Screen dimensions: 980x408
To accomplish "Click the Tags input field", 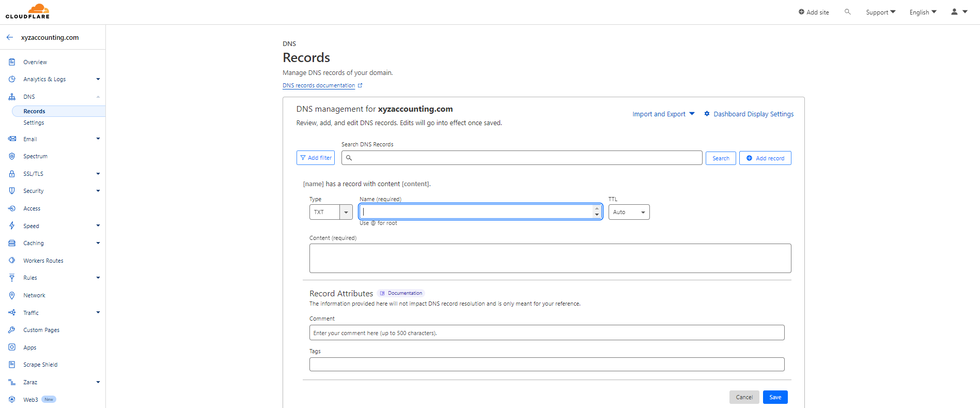I will (547, 364).
